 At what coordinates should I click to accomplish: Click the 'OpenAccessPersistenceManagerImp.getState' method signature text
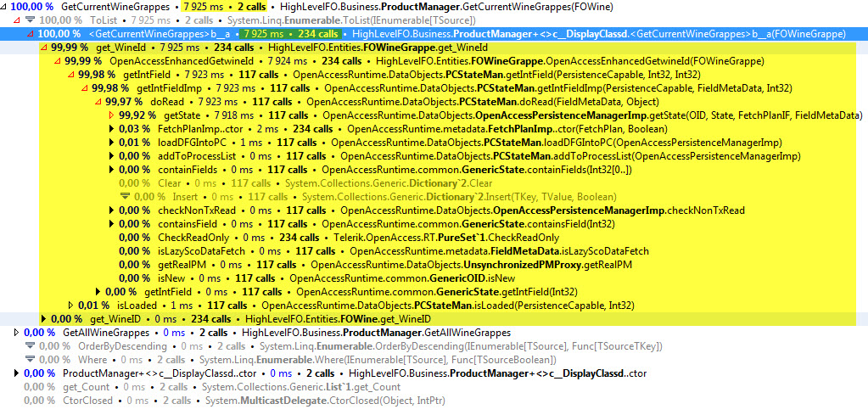click(x=593, y=115)
